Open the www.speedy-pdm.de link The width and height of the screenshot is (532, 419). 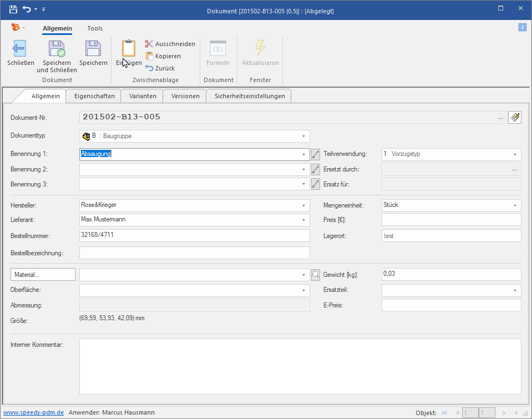(x=33, y=412)
